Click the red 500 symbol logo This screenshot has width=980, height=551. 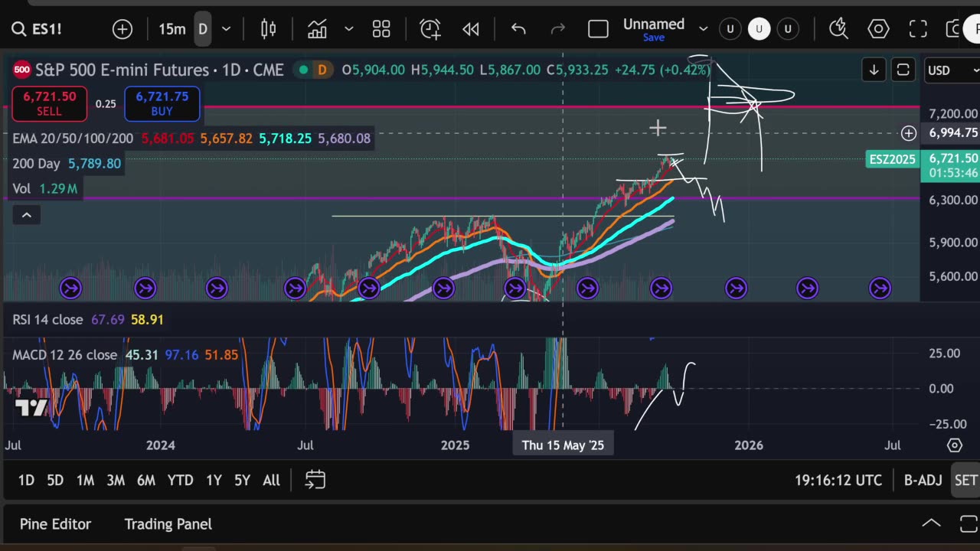[x=21, y=70]
